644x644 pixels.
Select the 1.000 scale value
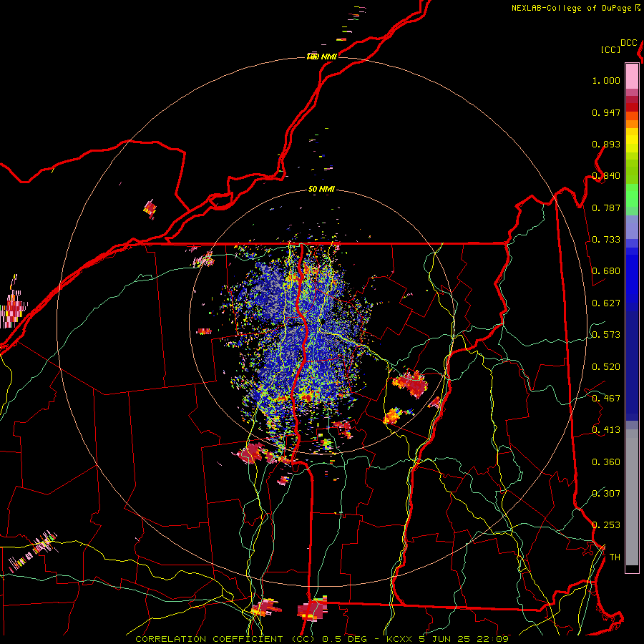pyautogui.click(x=606, y=80)
